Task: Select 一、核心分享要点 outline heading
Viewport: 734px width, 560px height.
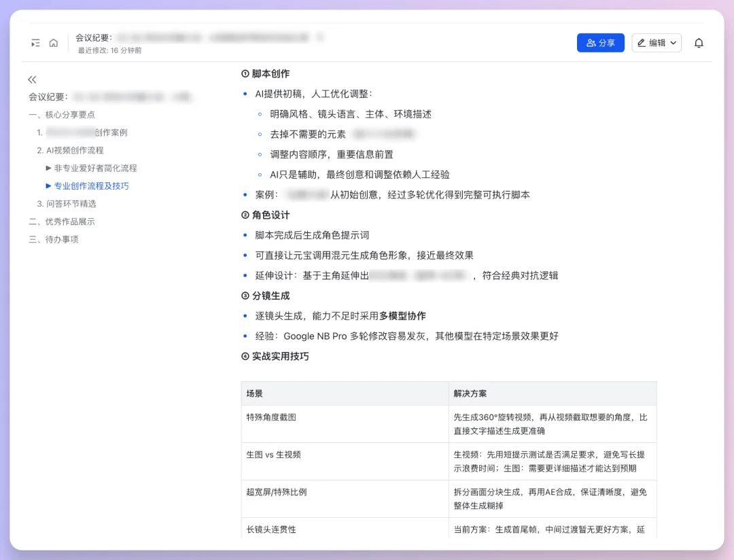Action: [63, 115]
